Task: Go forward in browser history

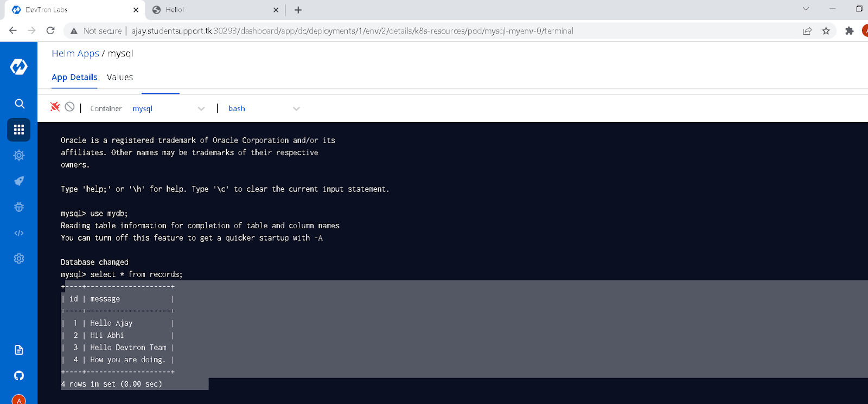Action: [x=31, y=31]
